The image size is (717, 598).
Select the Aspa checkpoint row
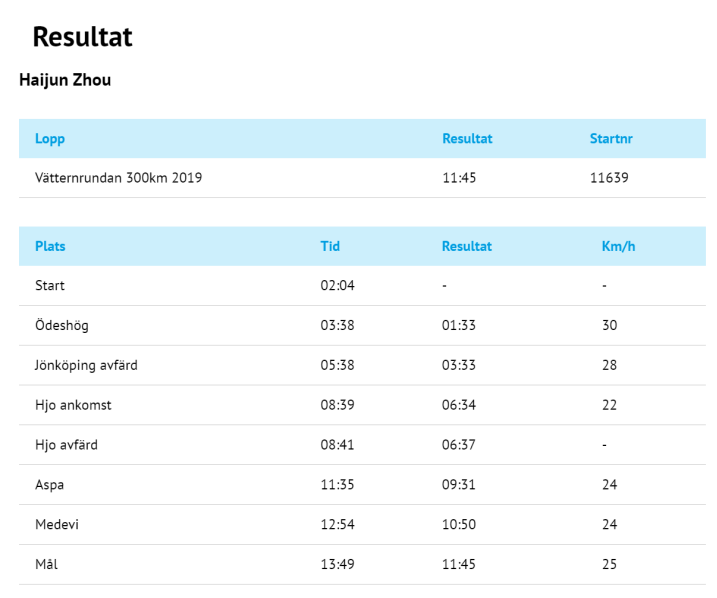(362, 485)
